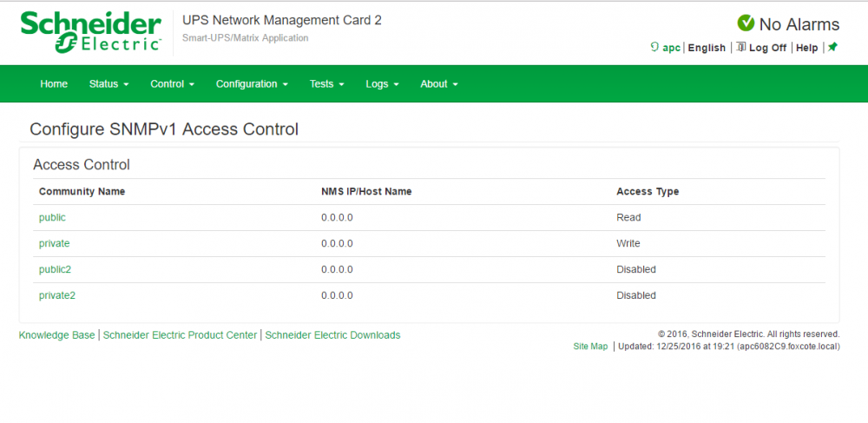Click the Access Type column header
Screen dimensions: 868x423
pos(648,192)
